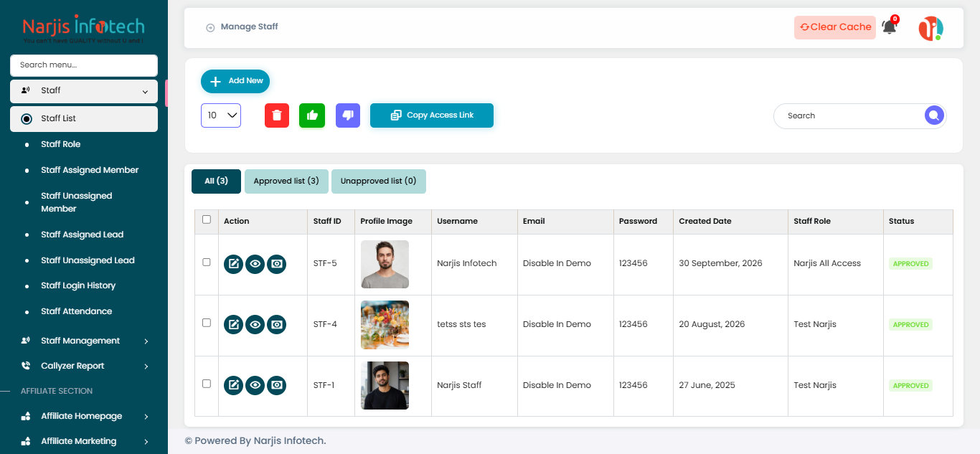Screen dimensions: 980x454
Task: Tick the select-all checkbox in table header
Action: point(207,219)
